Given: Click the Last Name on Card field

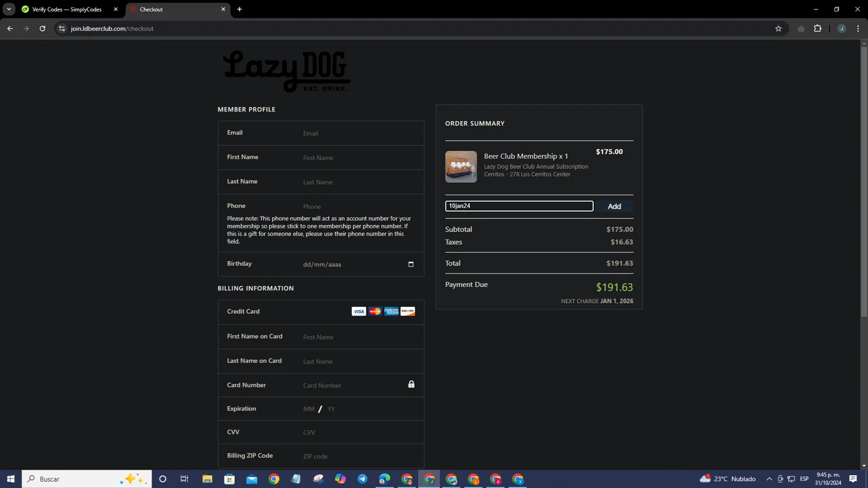Looking at the screenshot, I should point(359,361).
